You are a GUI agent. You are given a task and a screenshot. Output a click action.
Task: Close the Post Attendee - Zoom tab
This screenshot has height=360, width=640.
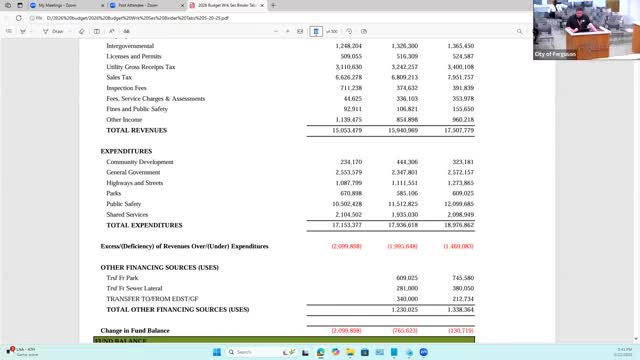tap(182, 6)
